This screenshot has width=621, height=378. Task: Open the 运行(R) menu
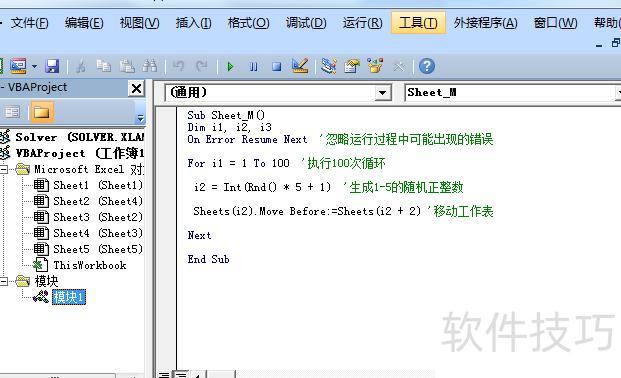click(362, 23)
